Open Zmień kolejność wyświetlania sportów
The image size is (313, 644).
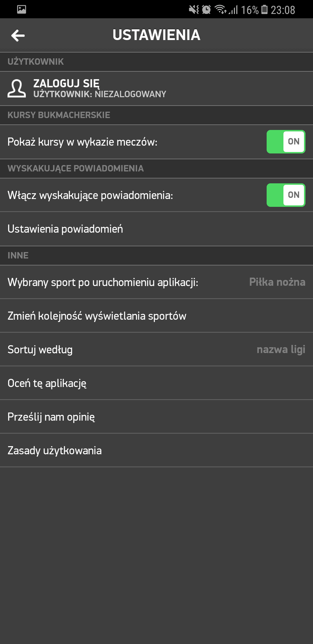click(97, 316)
